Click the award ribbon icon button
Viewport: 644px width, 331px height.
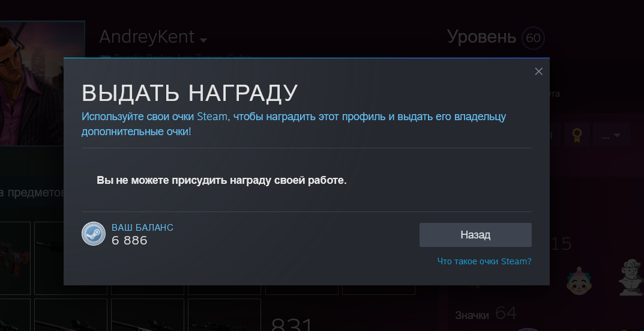(577, 135)
